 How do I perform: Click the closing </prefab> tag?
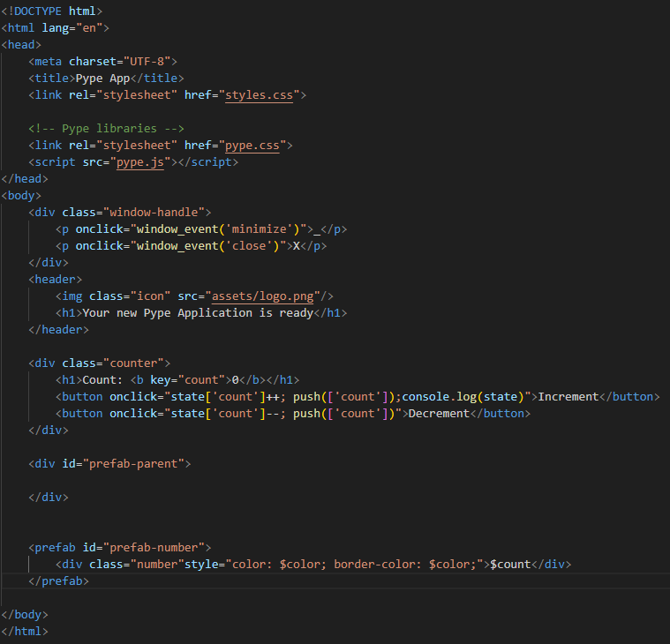point(58,580)
